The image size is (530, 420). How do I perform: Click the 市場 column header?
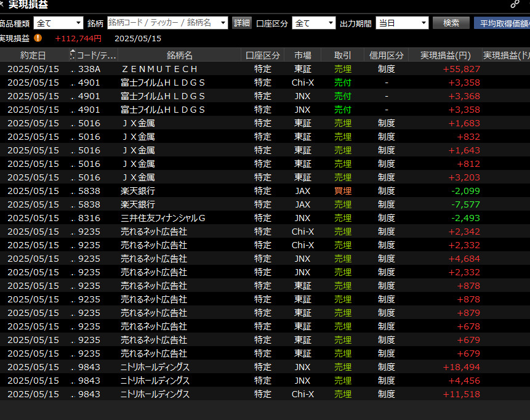pos(302,55)
